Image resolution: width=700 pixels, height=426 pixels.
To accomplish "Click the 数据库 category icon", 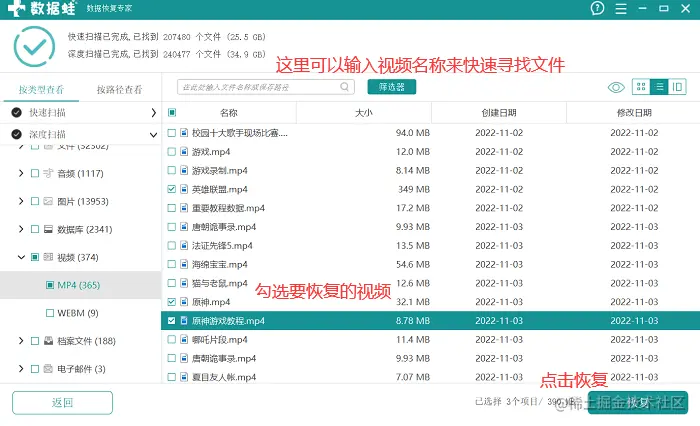I will click(48, 229).
